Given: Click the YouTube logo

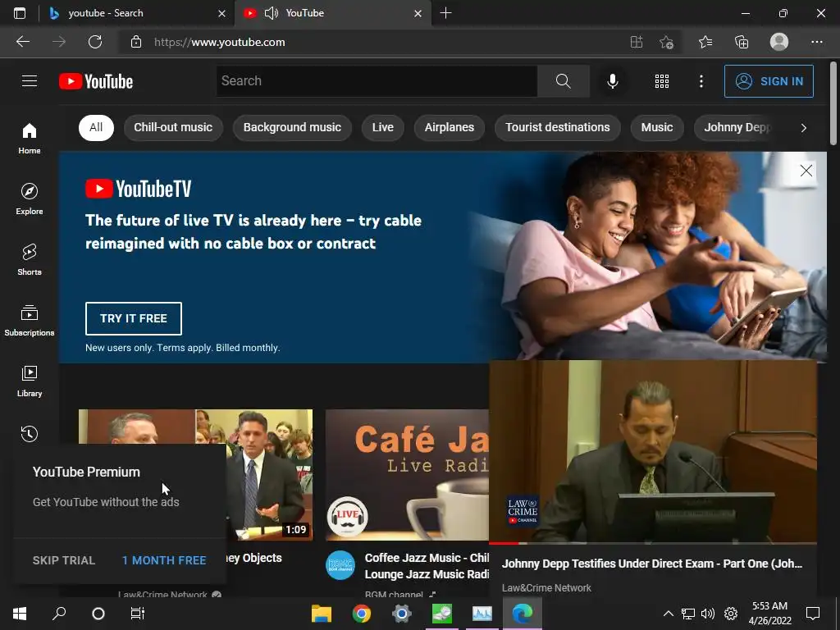Looking at the screenshot, I should coord(96,81).
